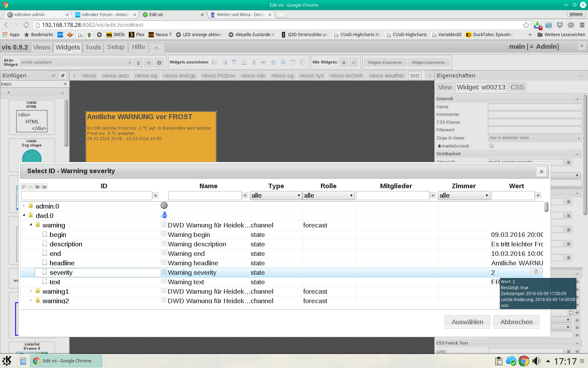Collapse all nodes in Select ID tree
The image size is (588, 368).
point(37,186)
